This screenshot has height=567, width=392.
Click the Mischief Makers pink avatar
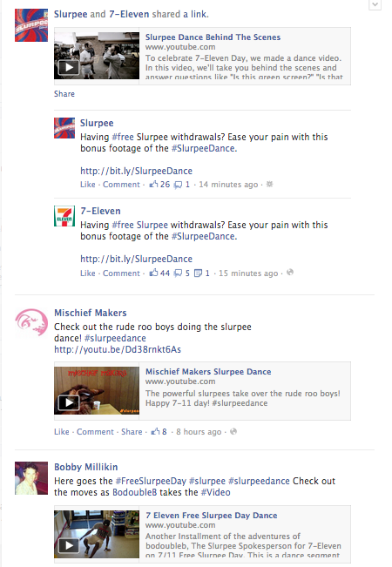(x=31, y=323)
